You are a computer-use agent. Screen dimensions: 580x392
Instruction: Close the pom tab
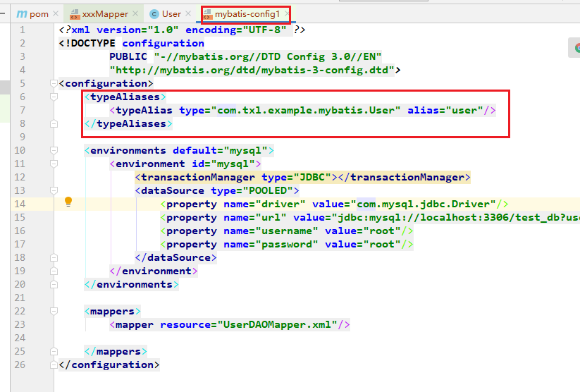[x=56, y=13]
